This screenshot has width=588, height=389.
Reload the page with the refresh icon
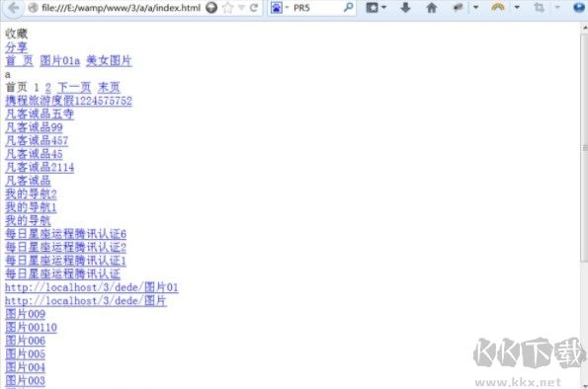coord(254,8)
